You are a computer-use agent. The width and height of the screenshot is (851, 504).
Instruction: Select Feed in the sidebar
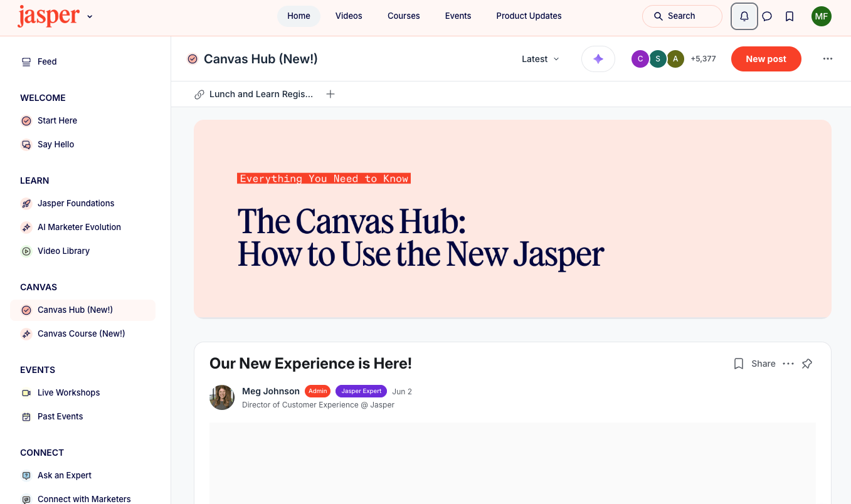coord(46,61)
